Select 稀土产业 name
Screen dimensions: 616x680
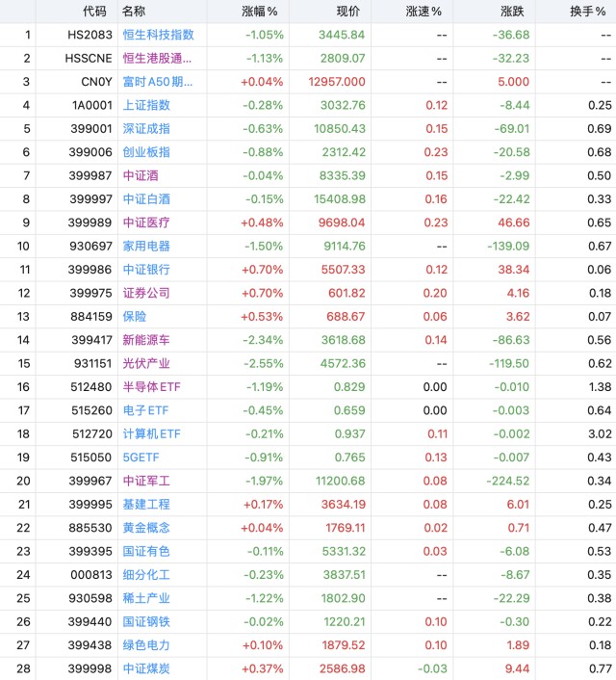[146, 598]
